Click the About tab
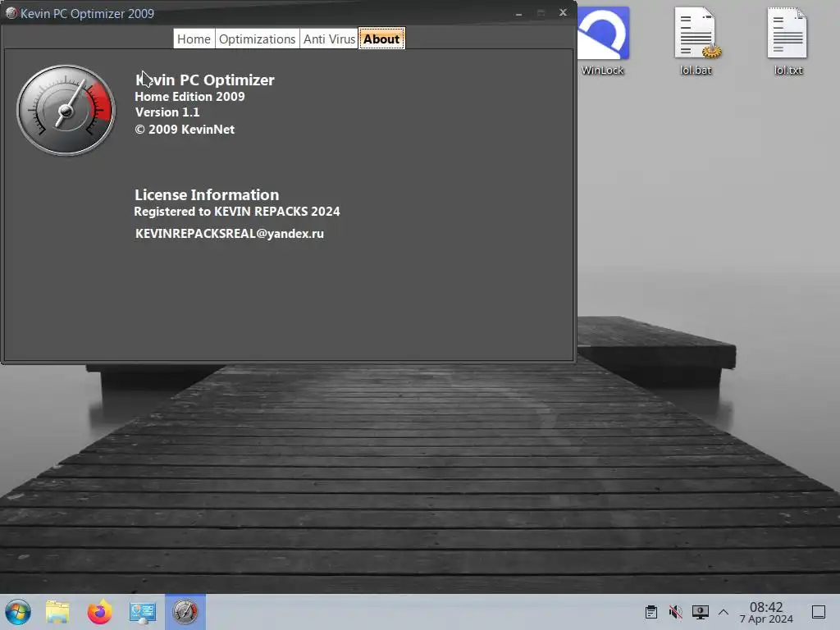Screen dimensions: 840x630 pos(381,39)
